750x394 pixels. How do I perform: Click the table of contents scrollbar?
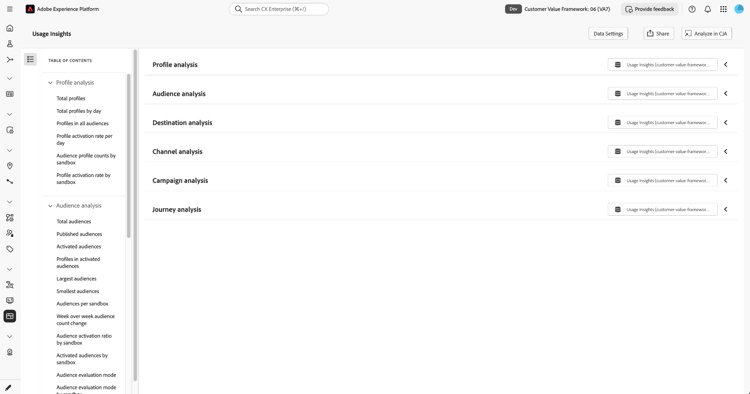[x=129, y=155]
